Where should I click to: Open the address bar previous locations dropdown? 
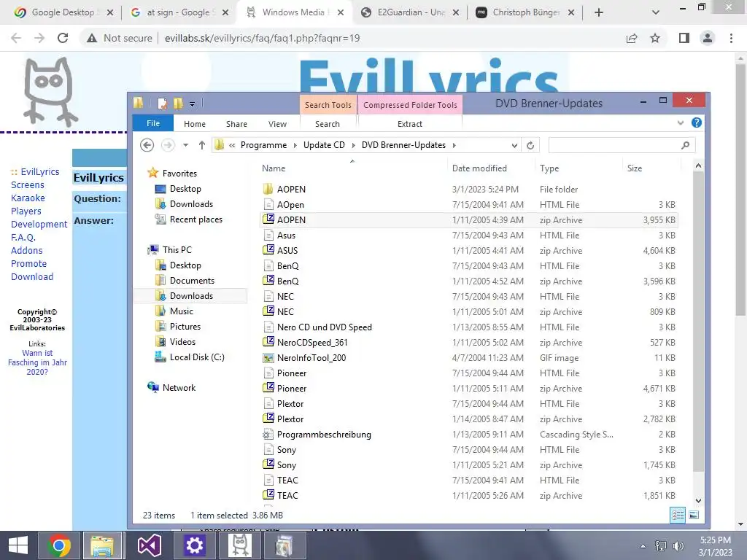(x=514, y=145)
